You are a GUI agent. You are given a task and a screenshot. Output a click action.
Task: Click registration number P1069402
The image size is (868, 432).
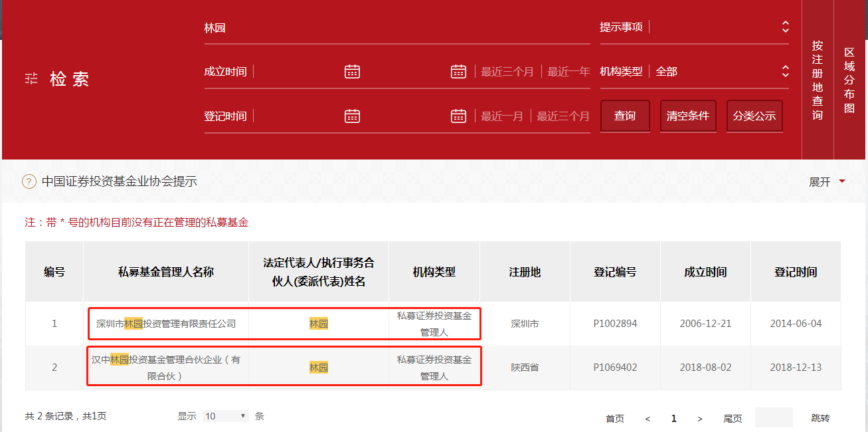click(x=615, y=368)
